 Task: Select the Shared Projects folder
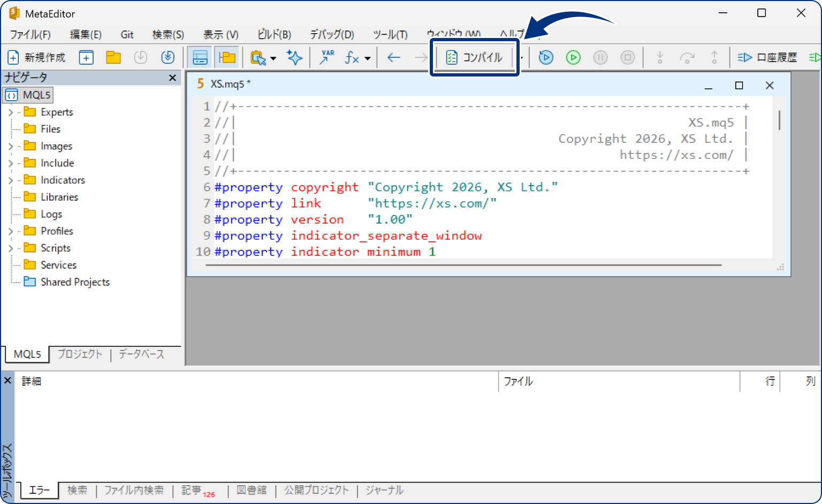click(75, 282)
